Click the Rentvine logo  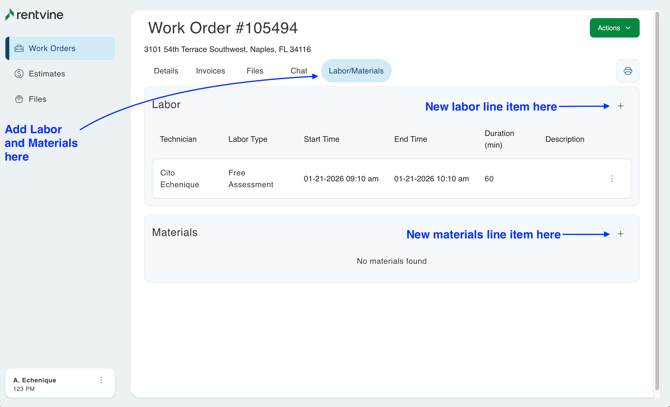[x=34, y=15]
